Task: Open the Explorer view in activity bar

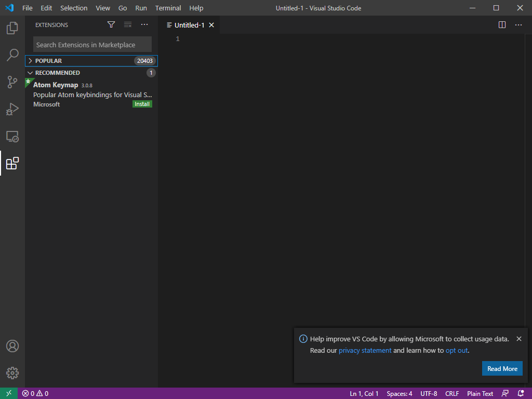Action: pos(12,28)
